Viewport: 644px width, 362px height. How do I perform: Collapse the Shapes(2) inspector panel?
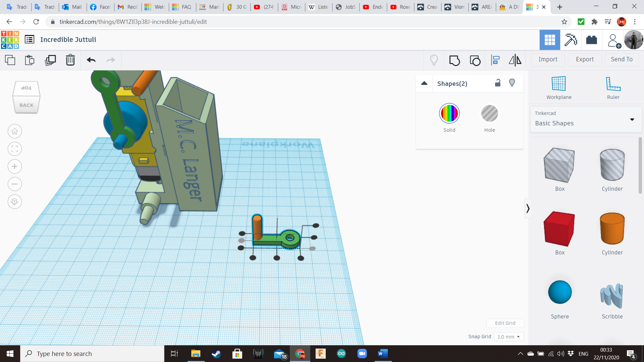tap(424, 83)
